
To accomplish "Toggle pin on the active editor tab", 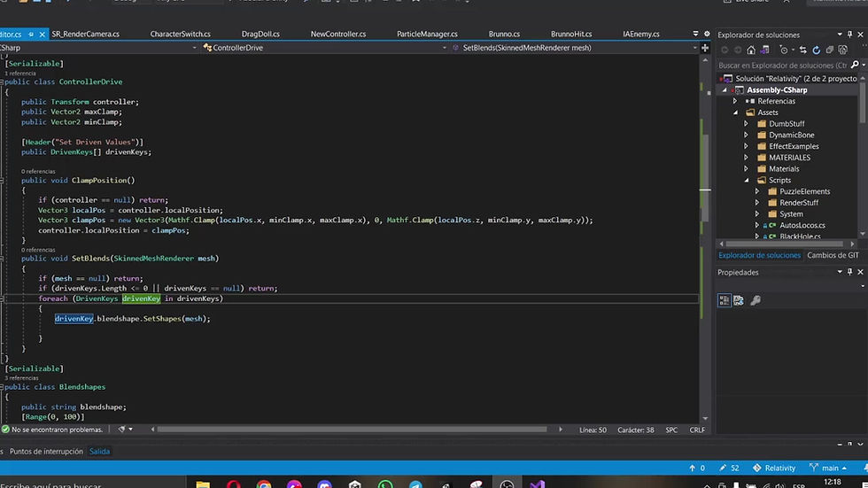I will pos(31,35).
